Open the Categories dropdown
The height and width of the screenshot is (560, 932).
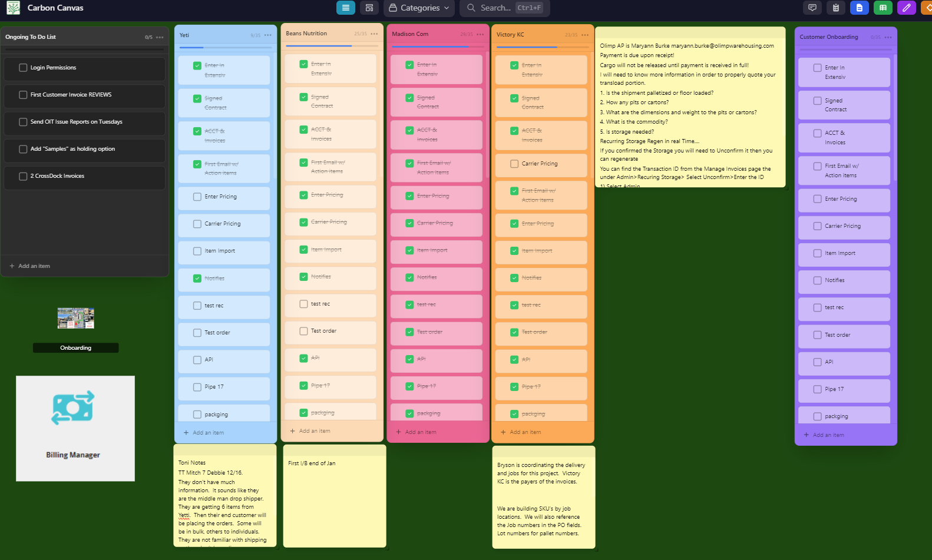pyautogui.click(x=419, y=8)
